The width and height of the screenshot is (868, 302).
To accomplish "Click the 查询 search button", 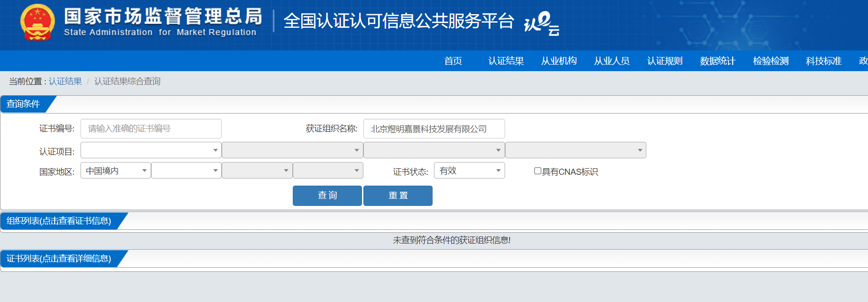I will click(x=327, y=196).
